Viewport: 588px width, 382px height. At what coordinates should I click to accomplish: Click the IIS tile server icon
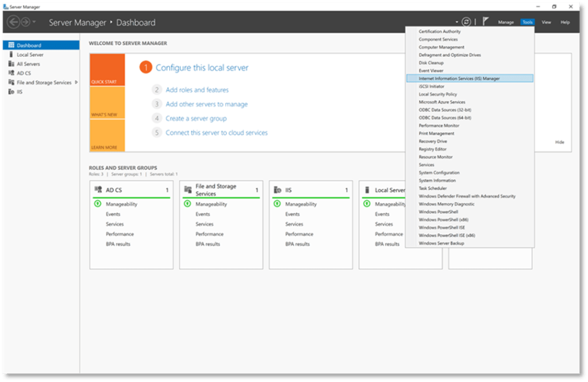(277, 190)
